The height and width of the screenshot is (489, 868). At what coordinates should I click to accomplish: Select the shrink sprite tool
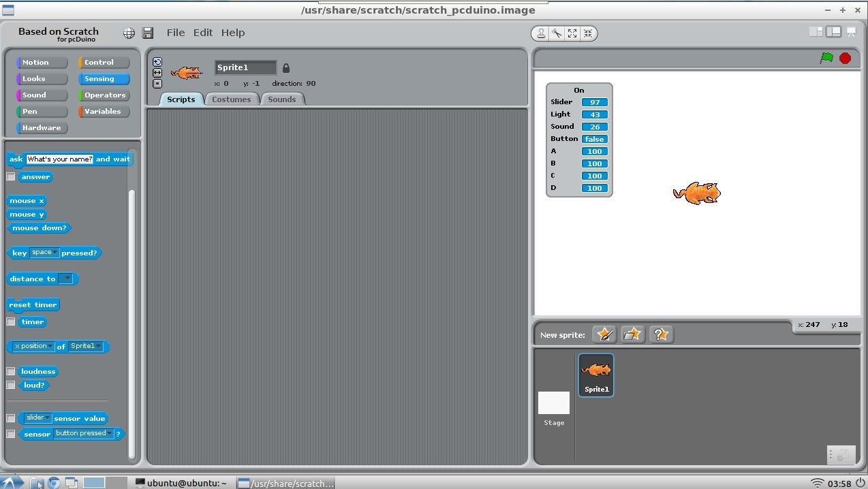pos(587,33)
